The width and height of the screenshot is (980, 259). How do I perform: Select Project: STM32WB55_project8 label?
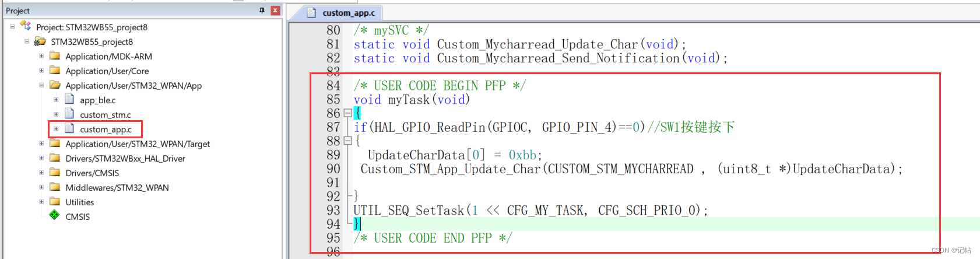tap(92, 27)
